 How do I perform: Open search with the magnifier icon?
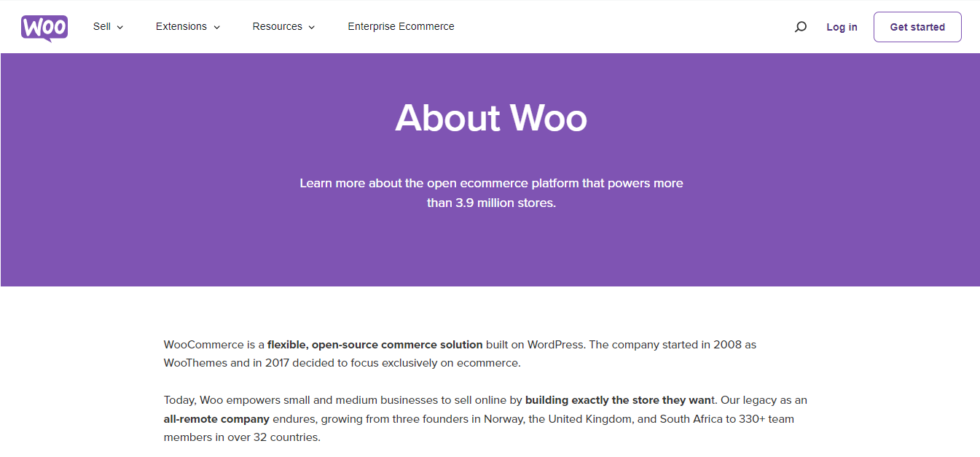pos(800,27)
